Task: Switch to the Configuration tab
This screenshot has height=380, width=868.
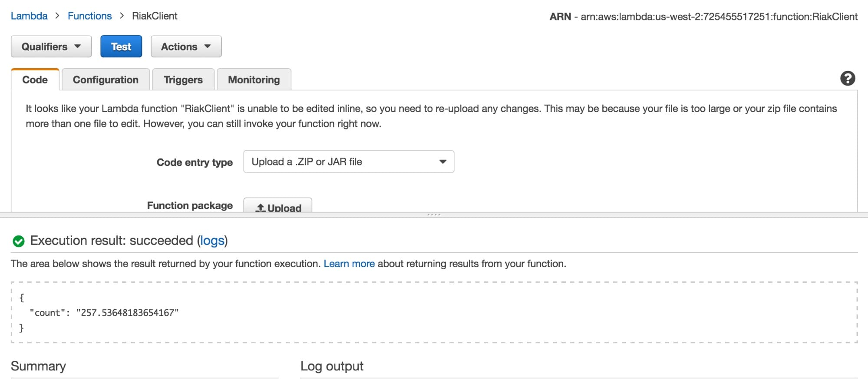Action: [106, 80]
